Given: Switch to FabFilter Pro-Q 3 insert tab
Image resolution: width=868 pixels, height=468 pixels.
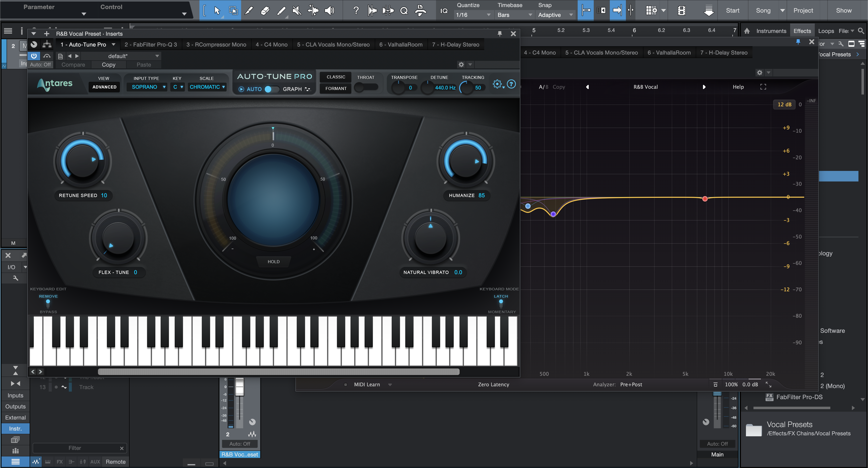Looking at the screenshot, I should [x=150, y=44].
